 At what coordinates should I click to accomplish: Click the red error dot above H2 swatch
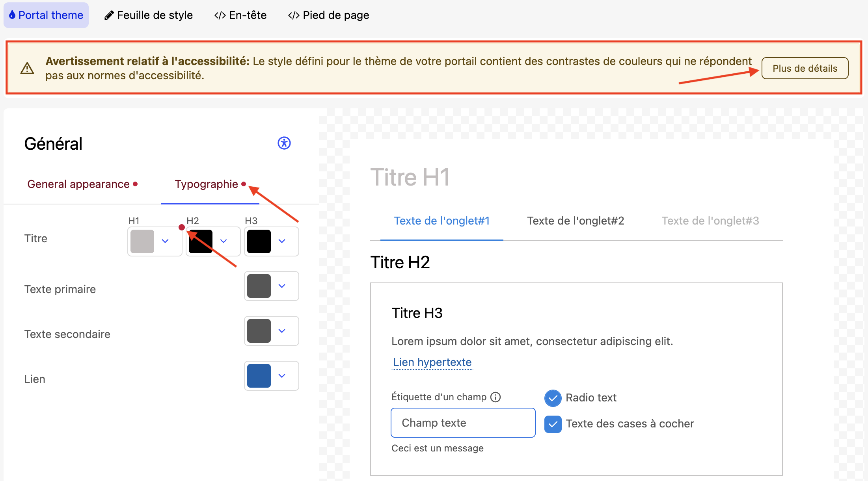pyautogui.click(x=182, y=227)
